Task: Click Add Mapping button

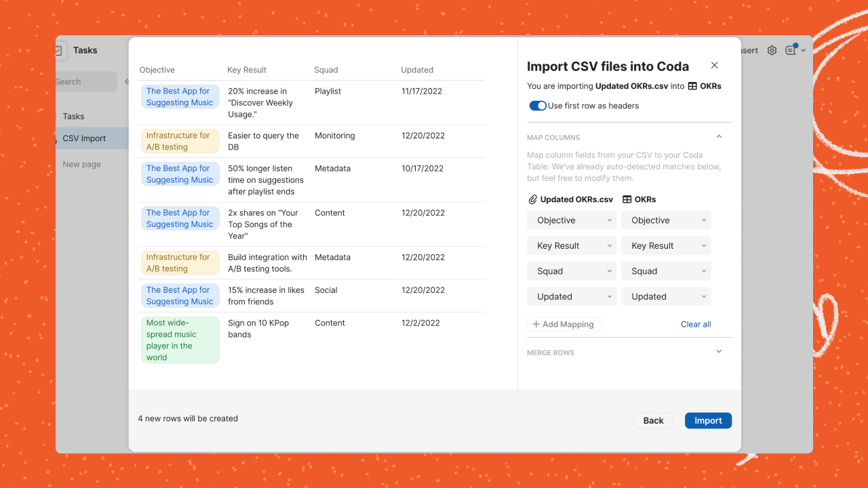Action: [x=564, y=325]
